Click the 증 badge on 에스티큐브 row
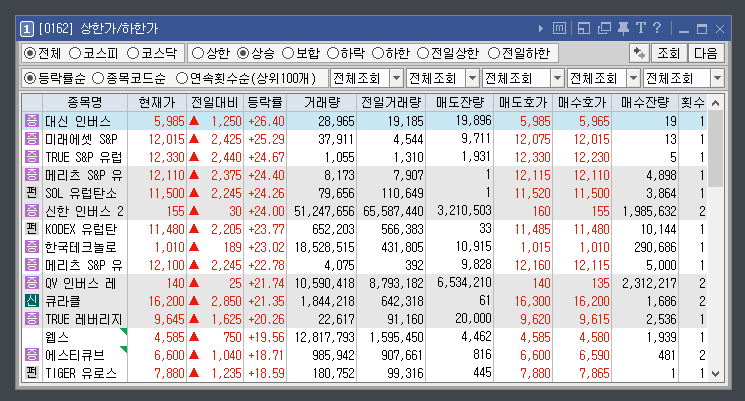 pyautogui.click(x=31, y=355)
